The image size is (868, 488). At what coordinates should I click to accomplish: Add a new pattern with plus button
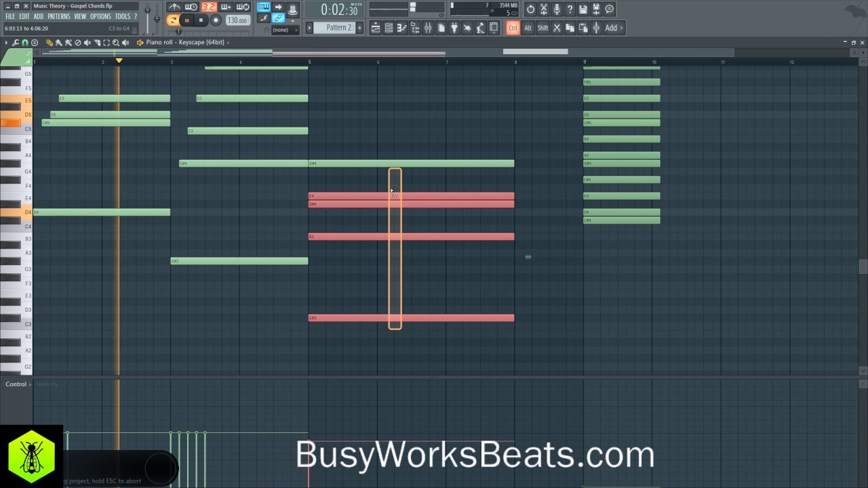(x=359, y=28)
